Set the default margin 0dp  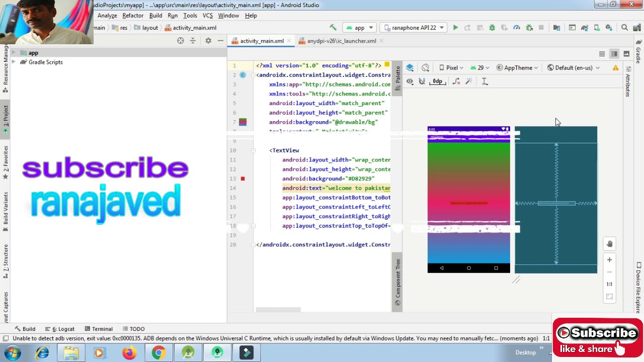click(438, 81)
